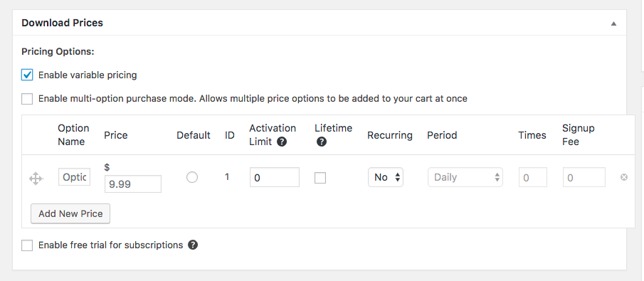The width and height of the screenshot is (644, 281).
Task: Click the Lifetime help question mark icon
Action: point(322,142)
